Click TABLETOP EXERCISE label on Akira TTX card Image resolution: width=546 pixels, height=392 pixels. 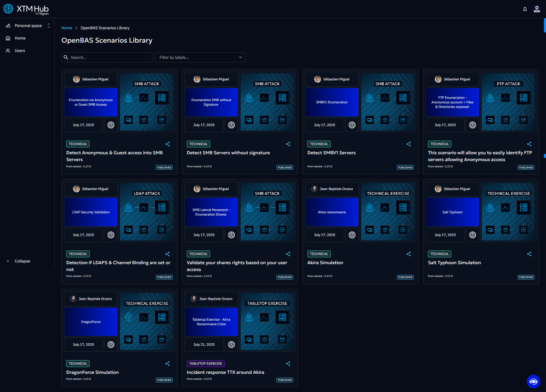pyautogui.click(x=206, y=364)
